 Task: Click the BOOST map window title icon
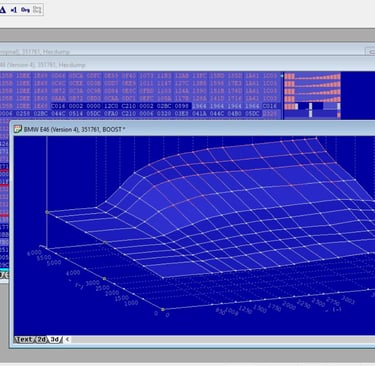pyautogui.click(x=18, y=129)
